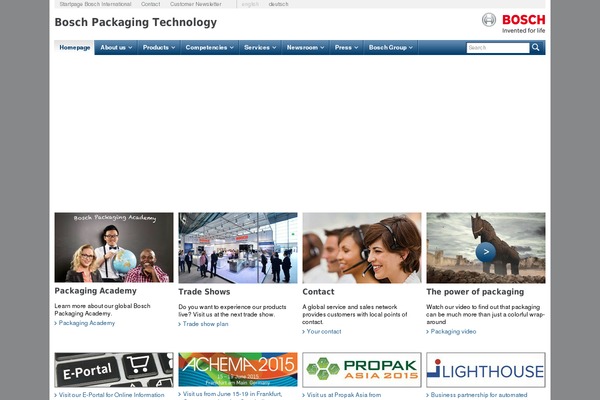600x400 pixels.
Task: Expand the Services menu
Action: click(x=260, y=47)
